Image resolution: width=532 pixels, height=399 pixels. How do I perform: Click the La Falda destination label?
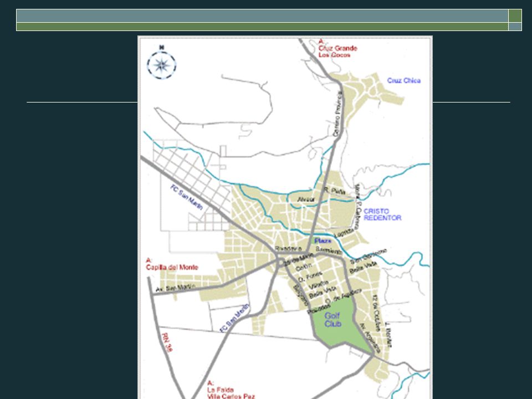(x=220, y=390)
